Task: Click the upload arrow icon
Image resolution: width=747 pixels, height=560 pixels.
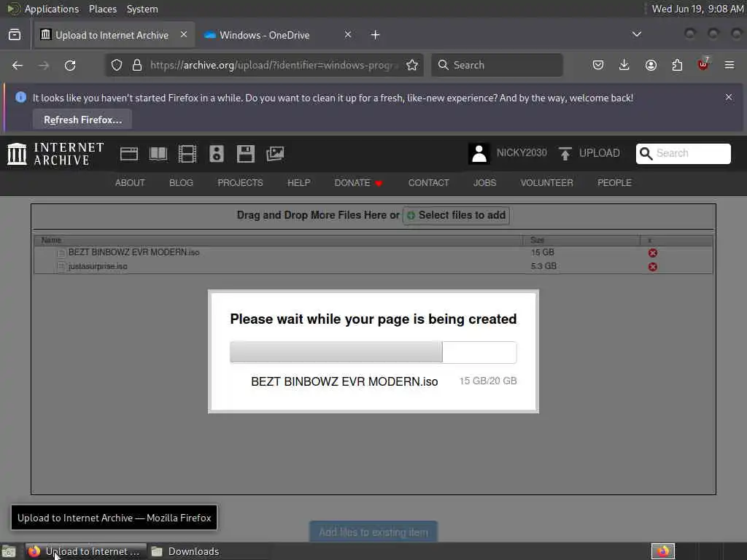Action: (565, 153)
